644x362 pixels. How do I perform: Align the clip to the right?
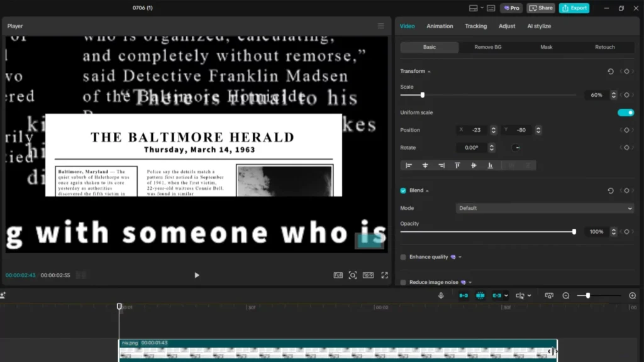tap(441, 165)
